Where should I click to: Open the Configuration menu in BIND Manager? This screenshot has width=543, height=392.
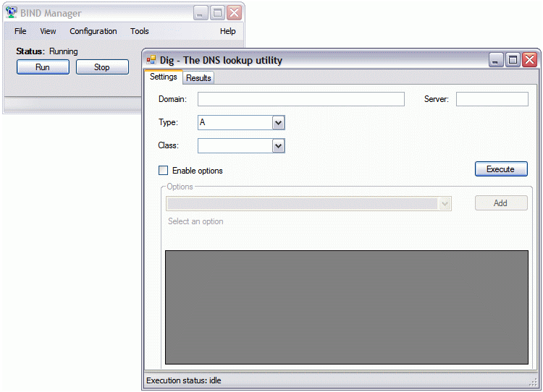click(x=93, y=31)
